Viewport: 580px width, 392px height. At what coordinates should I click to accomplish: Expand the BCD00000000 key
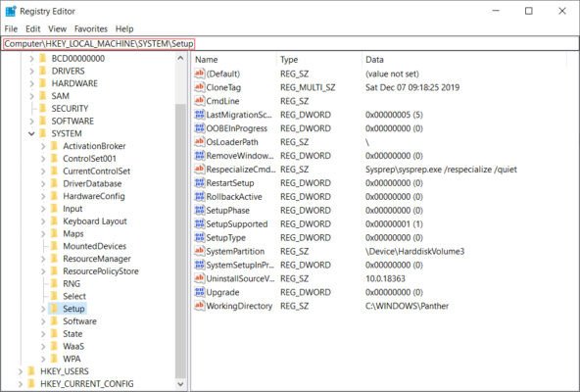click(x=31, y=59)
